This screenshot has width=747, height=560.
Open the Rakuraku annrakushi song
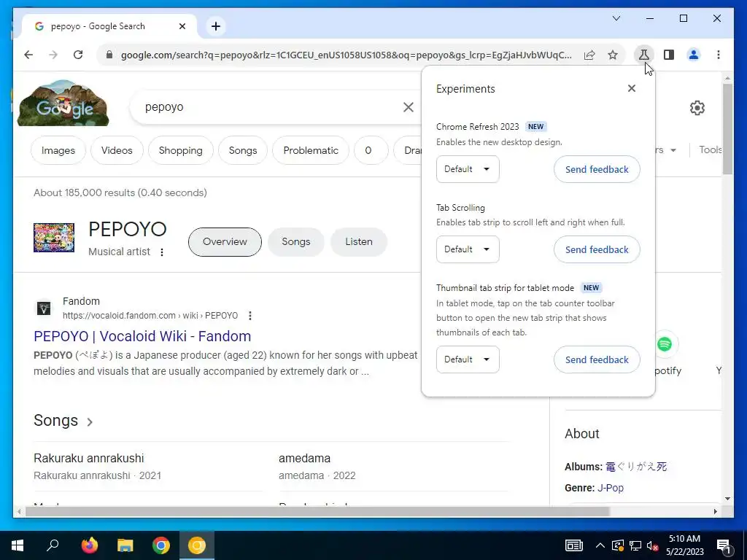88,458
